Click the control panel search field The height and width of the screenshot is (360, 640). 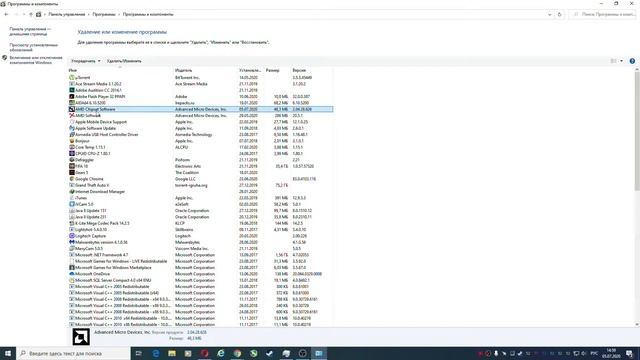pyautogui.click(x=602, y=14)
